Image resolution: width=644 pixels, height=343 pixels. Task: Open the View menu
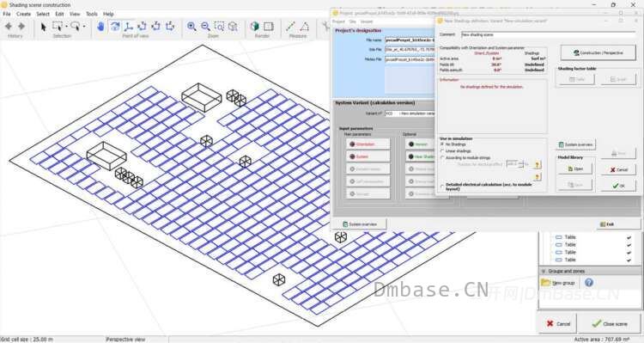(75, 14)
